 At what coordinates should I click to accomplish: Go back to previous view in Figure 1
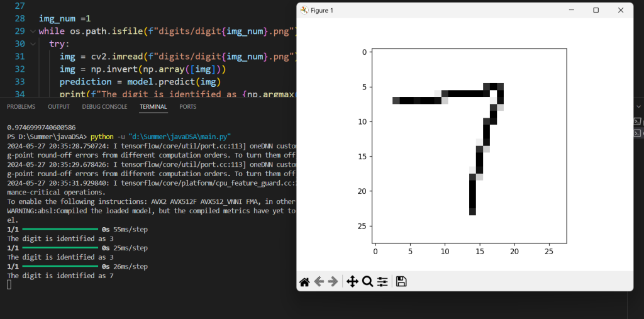(x=319, y=282)
